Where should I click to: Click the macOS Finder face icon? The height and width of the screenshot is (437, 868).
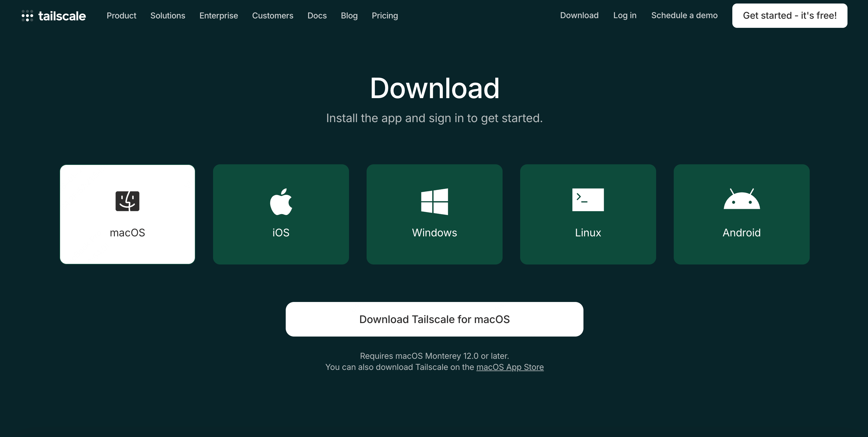pos(127,201)
